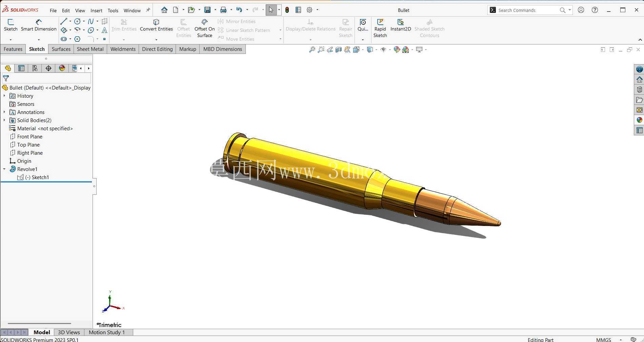Open the Line tool dropdown arrow

point(70,21)
